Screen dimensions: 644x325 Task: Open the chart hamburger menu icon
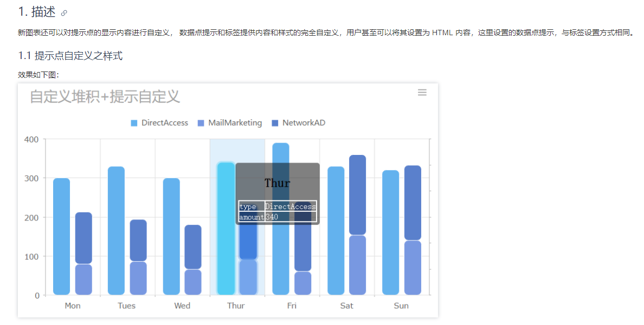pyautogui.click(x=422, y=93)
